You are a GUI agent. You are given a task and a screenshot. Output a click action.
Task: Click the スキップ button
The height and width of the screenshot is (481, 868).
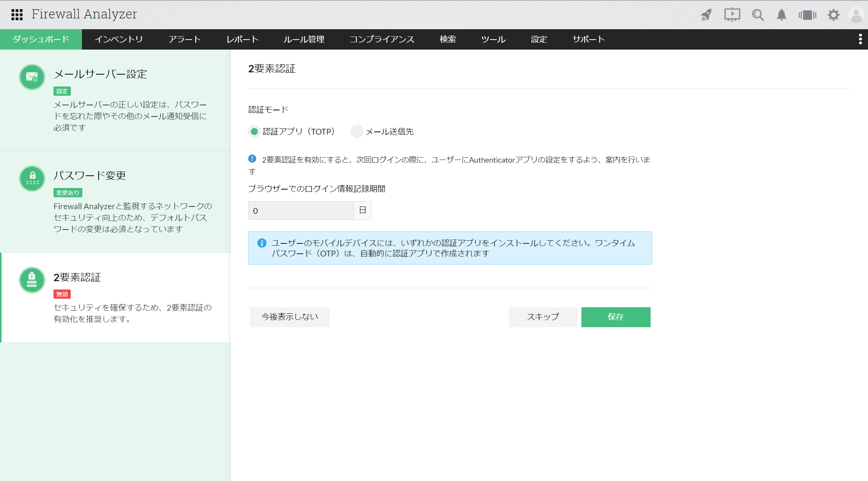tap(542, 317)
